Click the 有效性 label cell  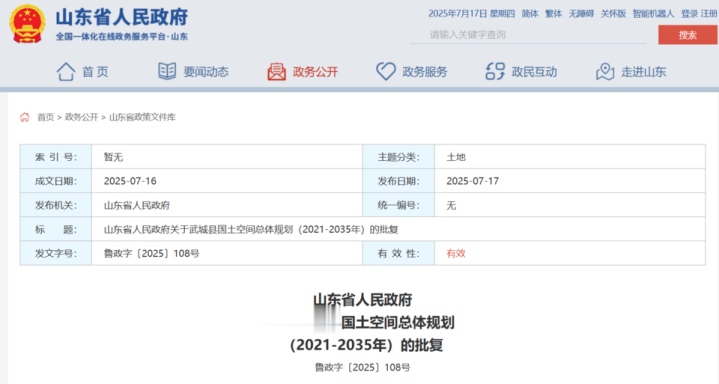coord(398,253)
